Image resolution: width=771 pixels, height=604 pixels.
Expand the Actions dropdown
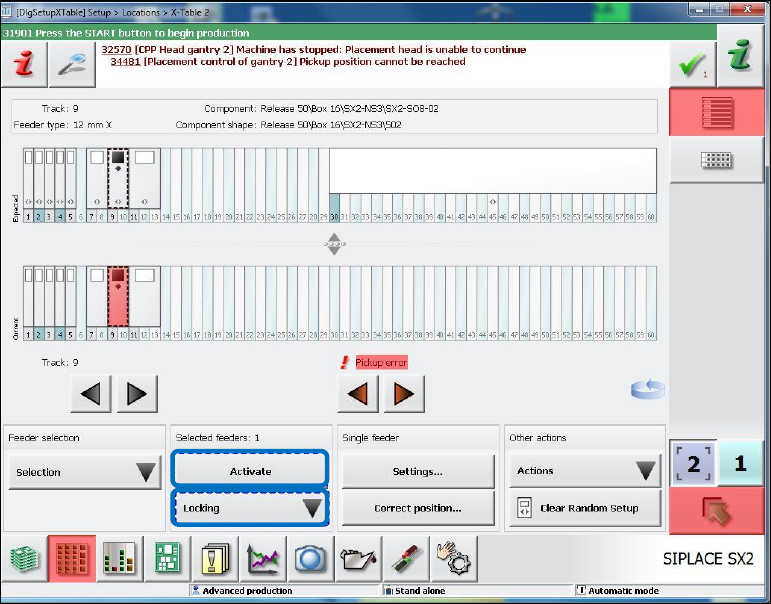click(584, 471)
